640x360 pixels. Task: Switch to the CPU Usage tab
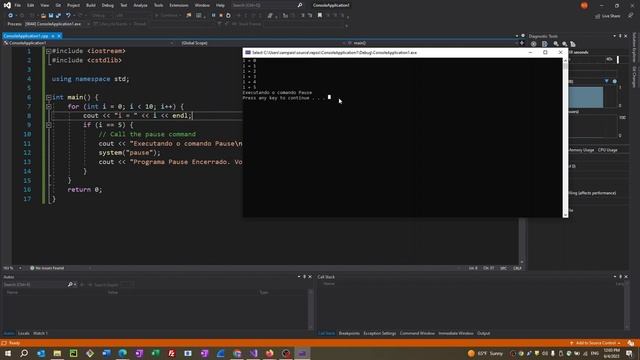[608, 150]
